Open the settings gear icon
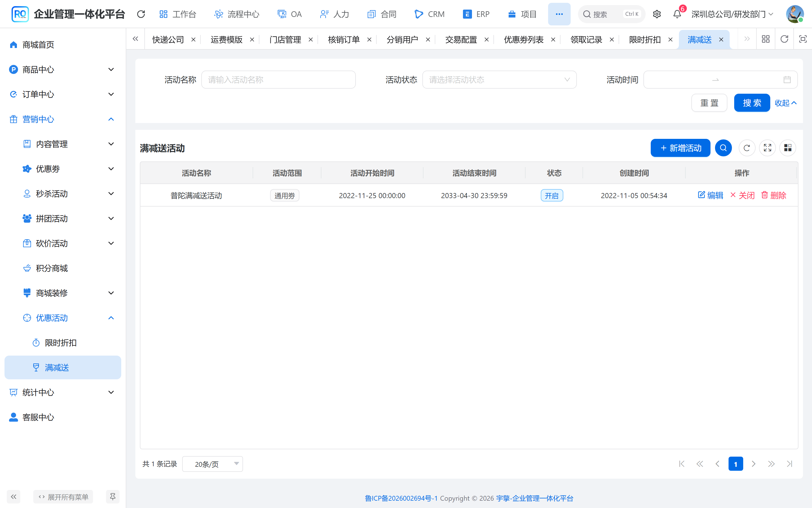Image resolution: width=812 pixels, height=508 pixels. click(657, 14)
